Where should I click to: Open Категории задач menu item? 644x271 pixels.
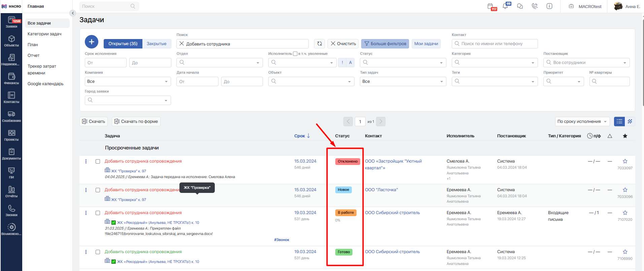click(x=44, y=34)
